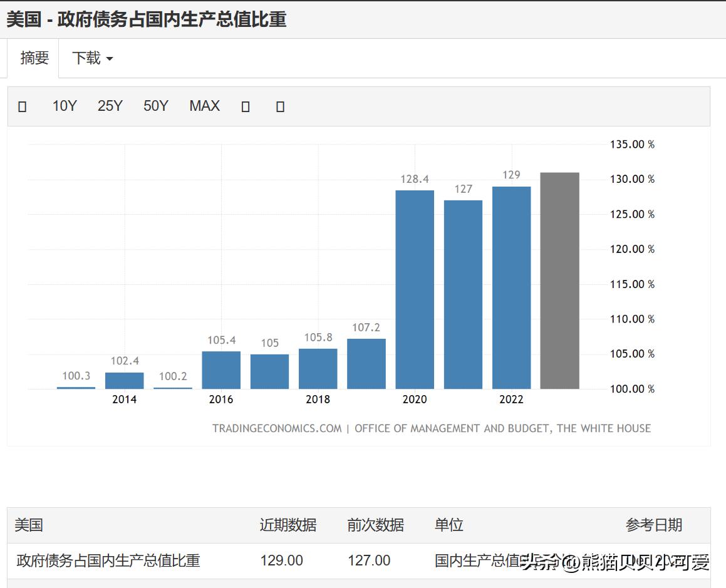This screenshot has width=726, height=588.
Task: Select the 10Y time range
Action: pos(64,106)
